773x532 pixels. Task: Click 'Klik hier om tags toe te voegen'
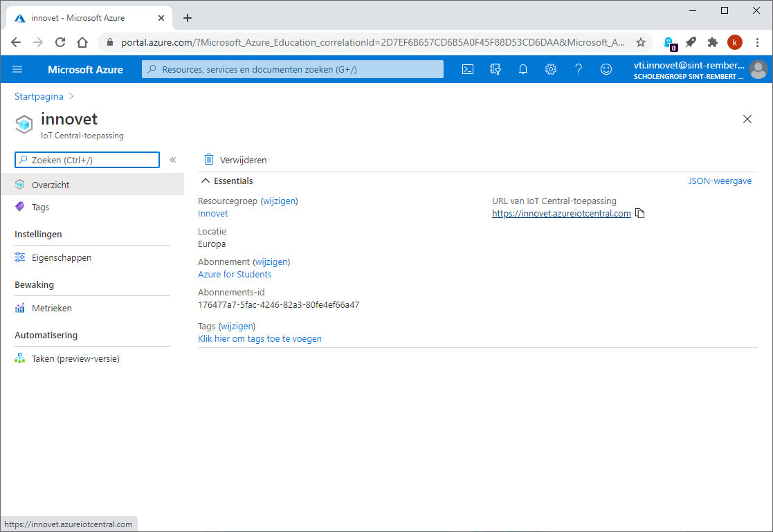260,339
